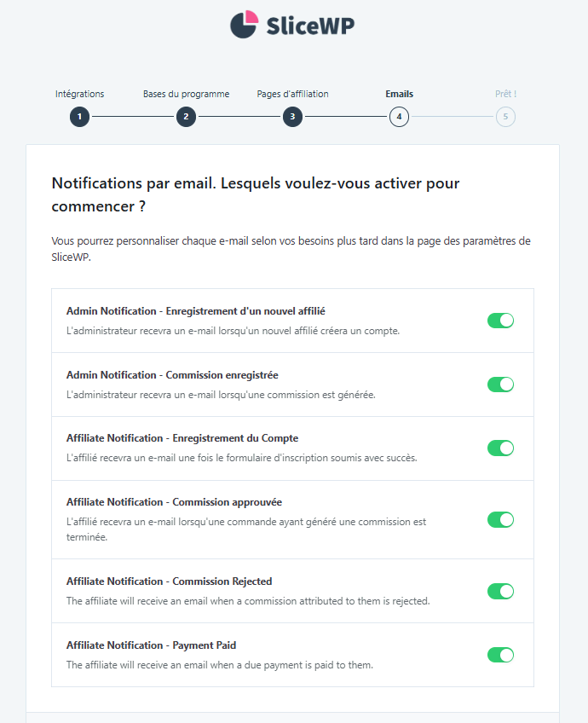Click Admin Notification new affiliate row title
Viewport: 588px width, 723px height.
(x=195, y=311)
